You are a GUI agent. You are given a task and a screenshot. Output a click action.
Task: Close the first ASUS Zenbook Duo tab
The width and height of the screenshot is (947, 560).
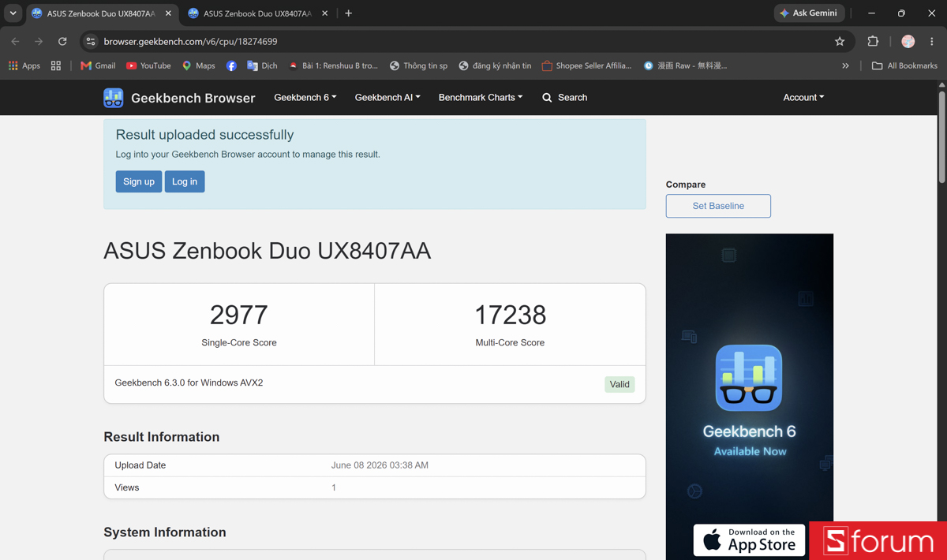pos(168,13)
